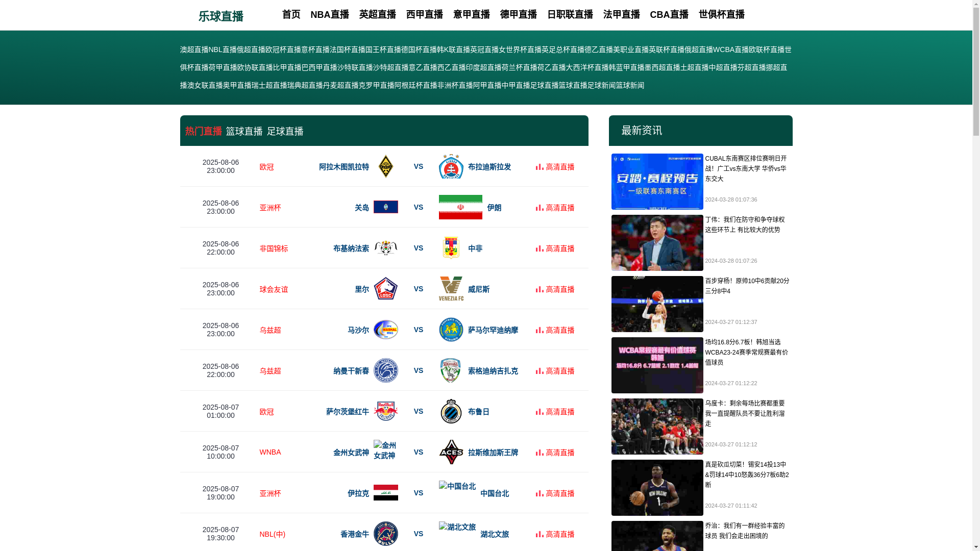Click the Burkina Faso team logo
Screen dimensions: 980x551
385,248
